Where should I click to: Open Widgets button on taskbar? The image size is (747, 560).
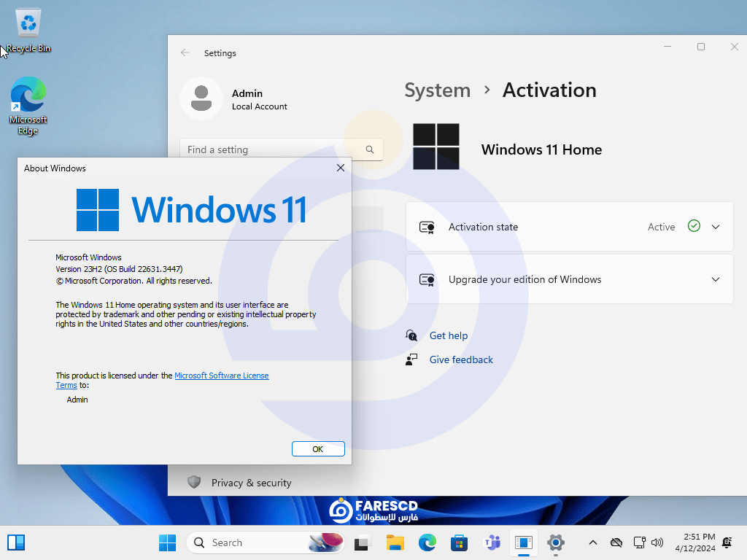(16, 542)
